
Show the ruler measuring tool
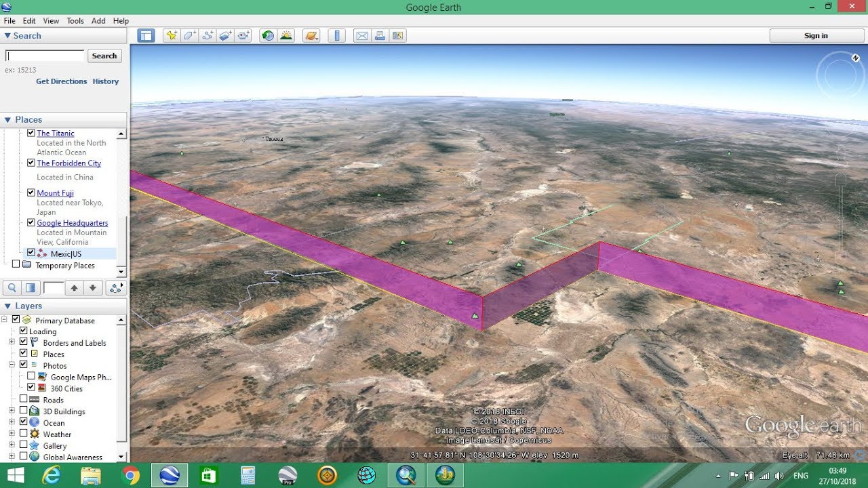coord(337,36)
